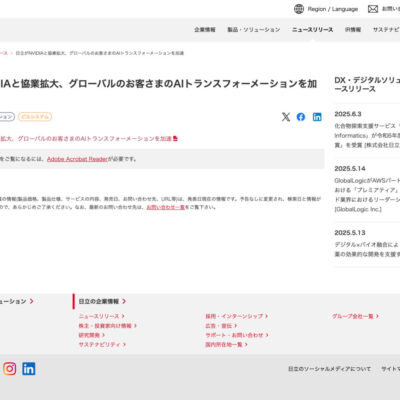Open footer LinkedIn icon
400x400 pixels.
(29, 369)
